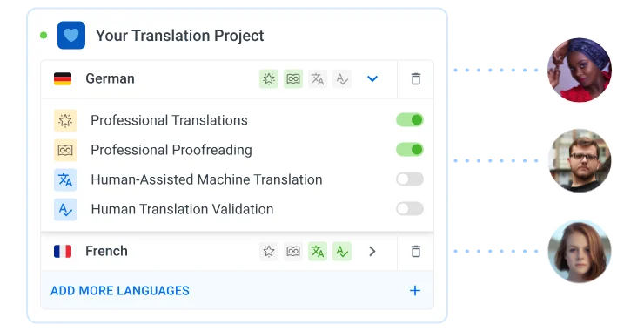Collapse the German language options

[372, 78]
